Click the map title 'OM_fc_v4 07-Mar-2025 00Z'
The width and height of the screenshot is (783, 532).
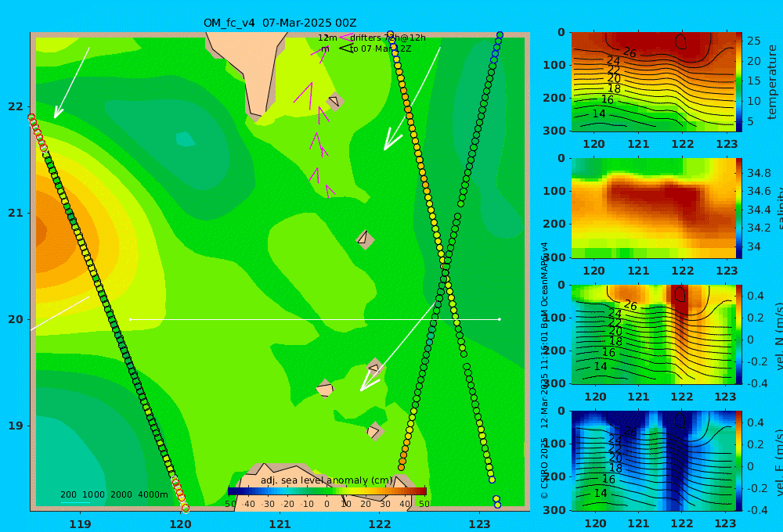click(280, 23)
